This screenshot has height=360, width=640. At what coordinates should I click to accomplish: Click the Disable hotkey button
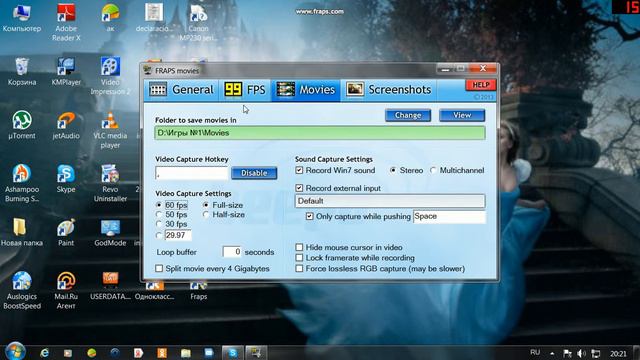(254, 173)
